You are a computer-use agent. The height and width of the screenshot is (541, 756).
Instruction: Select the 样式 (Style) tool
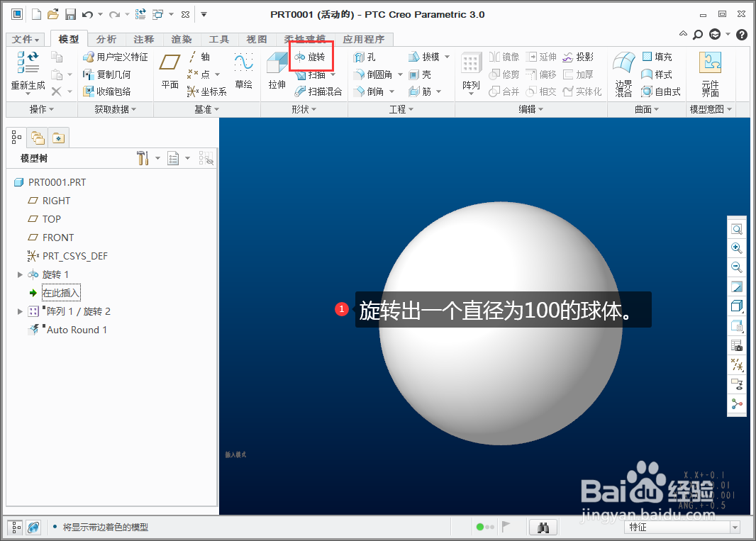pyautogui.click(x=657, y=74)
